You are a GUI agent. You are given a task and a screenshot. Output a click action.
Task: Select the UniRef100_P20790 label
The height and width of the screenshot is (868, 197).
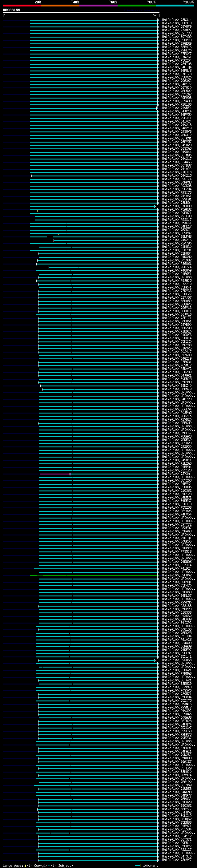point(177,243)
